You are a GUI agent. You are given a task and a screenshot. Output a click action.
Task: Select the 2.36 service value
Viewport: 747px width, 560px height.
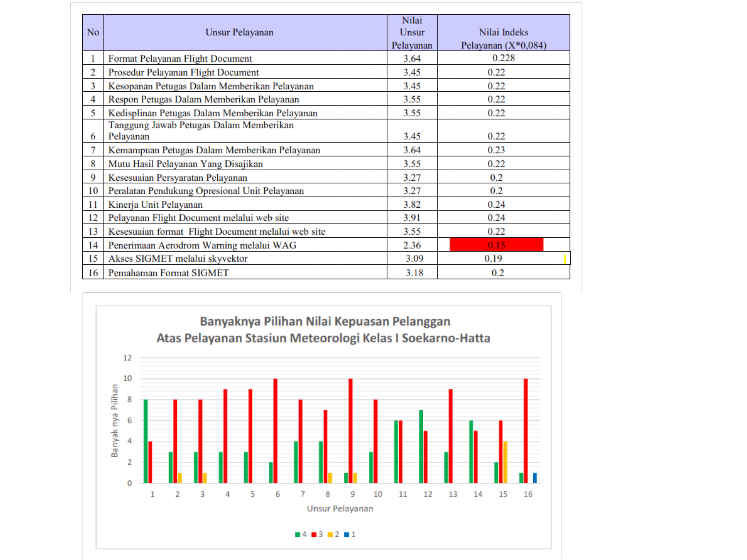412,245
